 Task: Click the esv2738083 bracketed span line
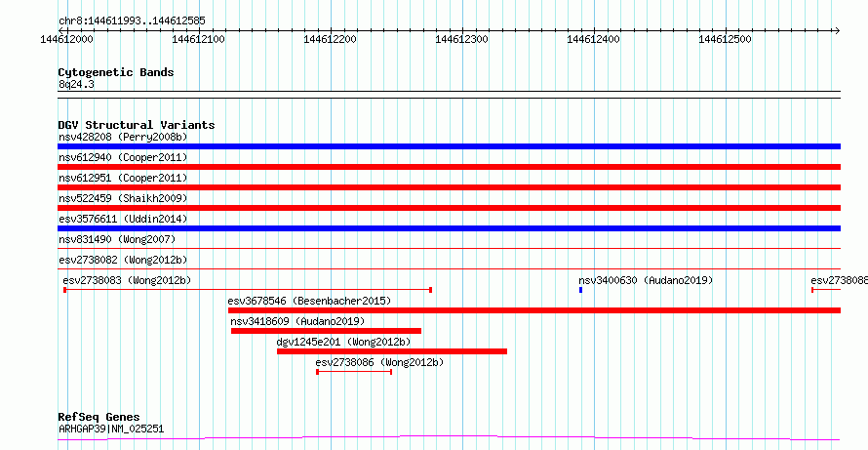248,290
